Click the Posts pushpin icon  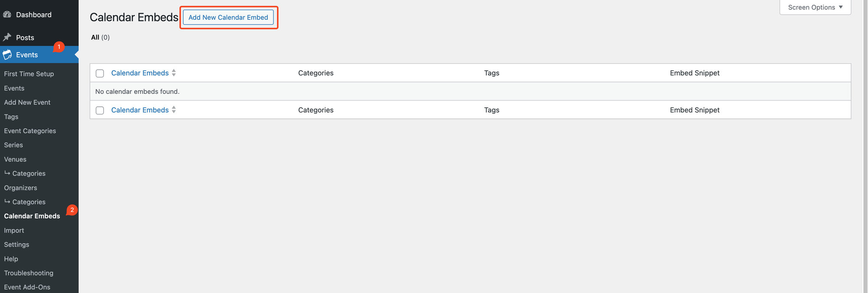pyautogui.click(x=7, y=37)
